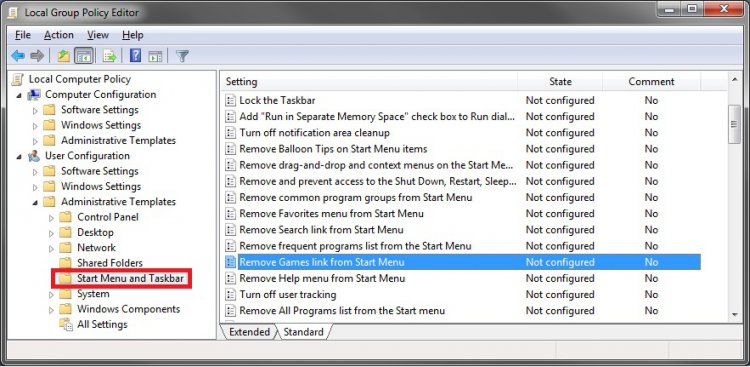The width and height of the screenshot is (750, 367).
Task: Select Windows Components in the tree
Action: 129,309
